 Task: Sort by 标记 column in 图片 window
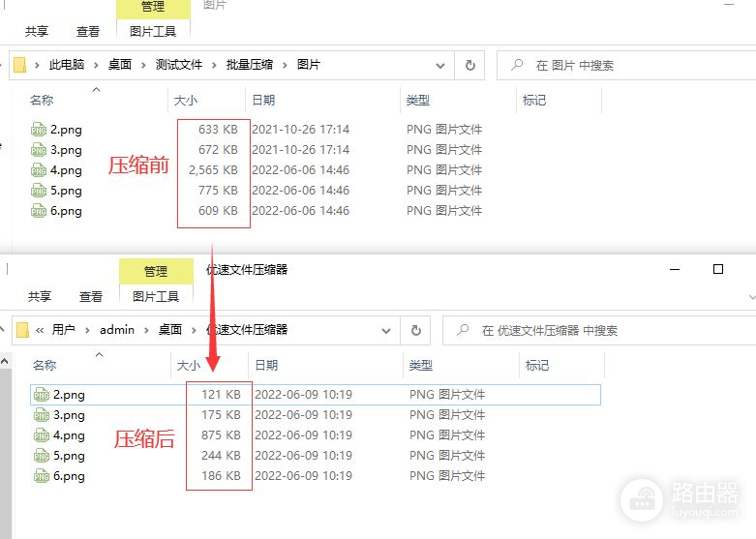(534, 101)
